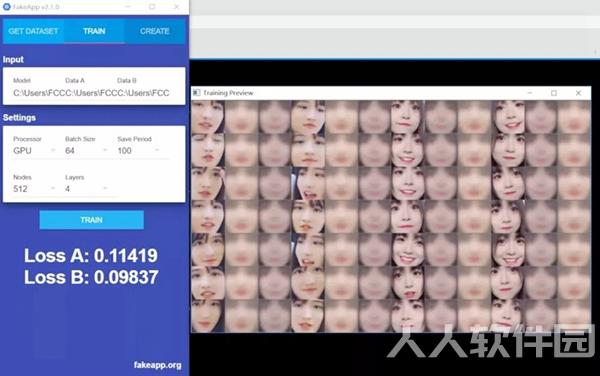The height and width of the screenshot is (376, 600).
Task: Open the Layers dropdown showing 4
Action: pos(86,189)
